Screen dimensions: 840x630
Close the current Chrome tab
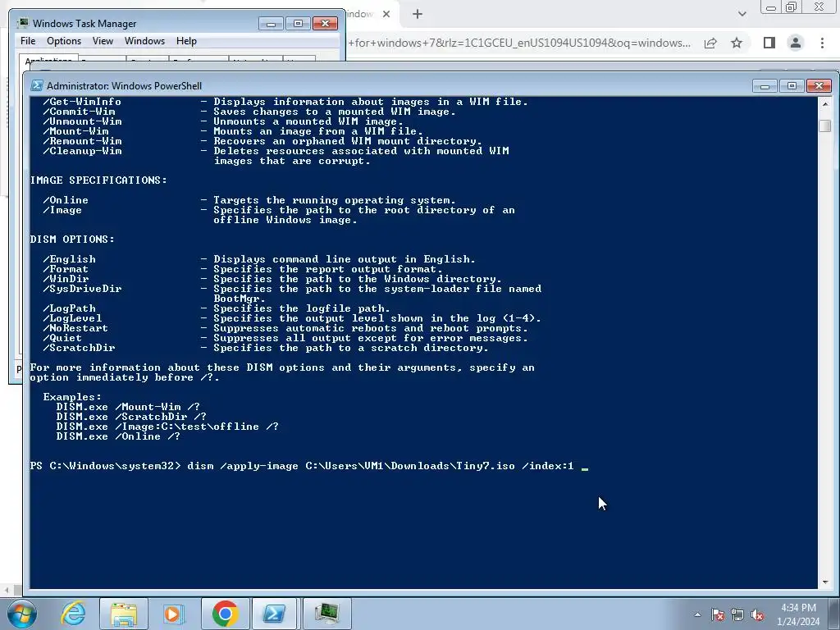tap(386, 15)
